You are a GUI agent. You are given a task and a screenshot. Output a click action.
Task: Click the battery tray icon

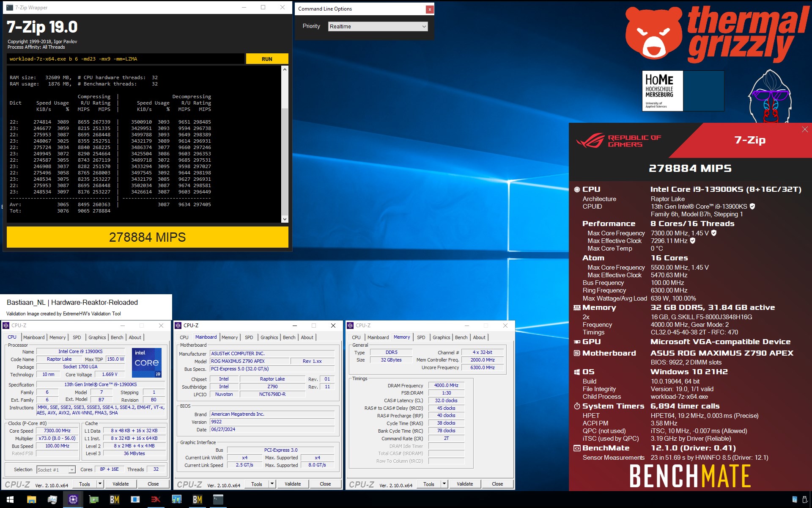pyautogui.click(x=805, y=500)
